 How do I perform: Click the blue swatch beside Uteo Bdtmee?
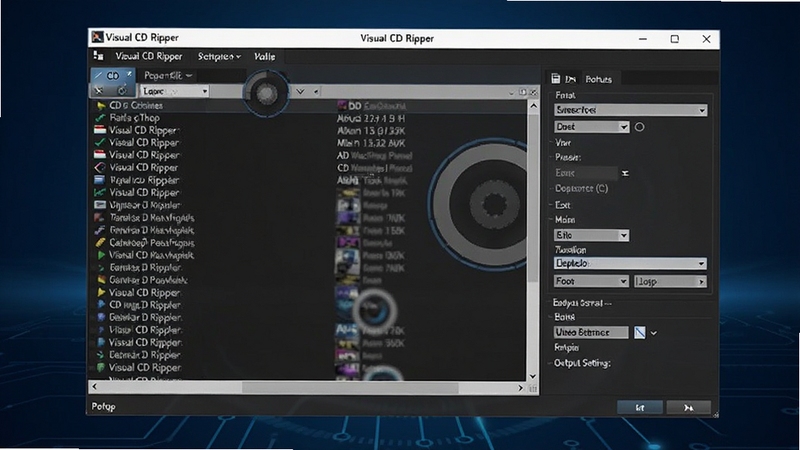coord(639,333)
